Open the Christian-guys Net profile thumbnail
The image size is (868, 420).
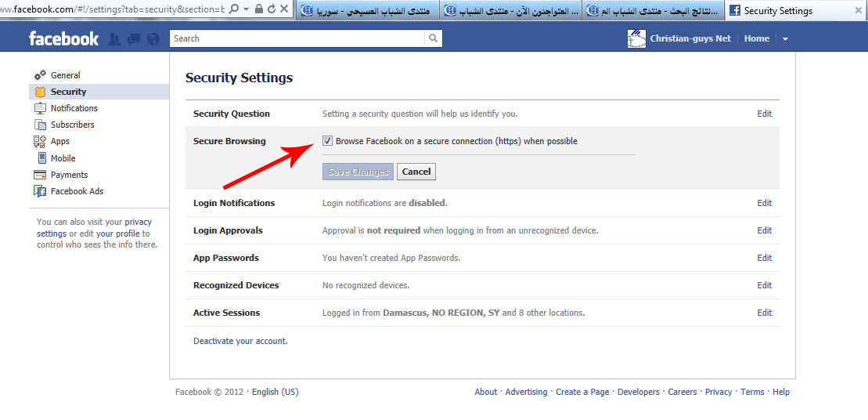coord(636,38)
